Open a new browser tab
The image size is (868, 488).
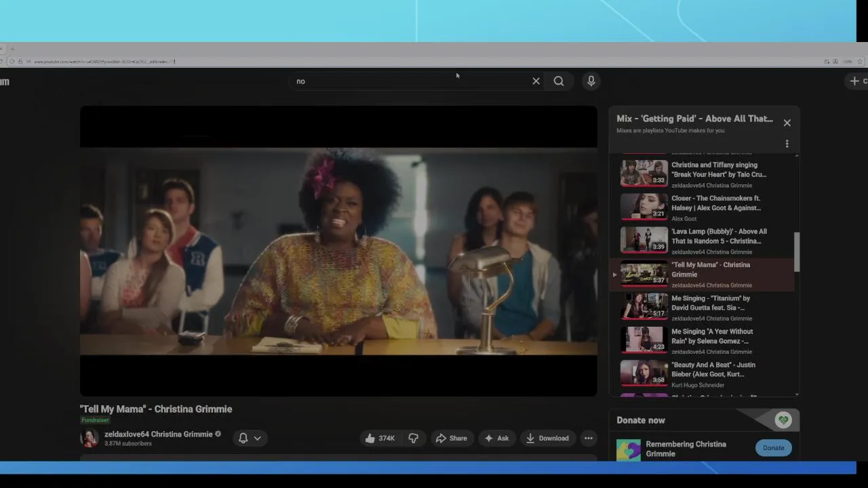tap(12, 49)
